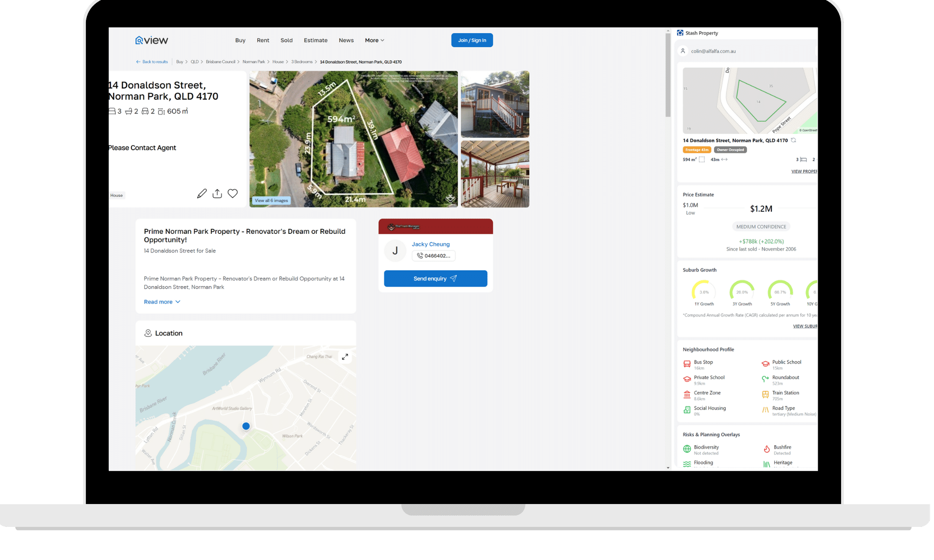
Task: Open the Buy menu item
Action: tap(241, 40)
